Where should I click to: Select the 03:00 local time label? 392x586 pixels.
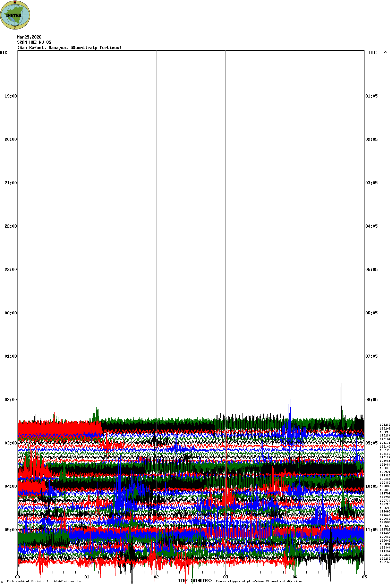tap(10, 443)
